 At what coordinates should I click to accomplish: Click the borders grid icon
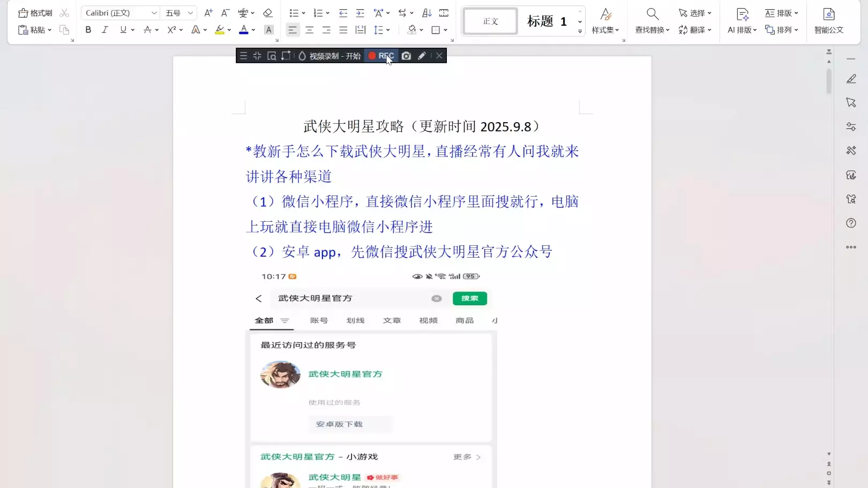[436, 30]
